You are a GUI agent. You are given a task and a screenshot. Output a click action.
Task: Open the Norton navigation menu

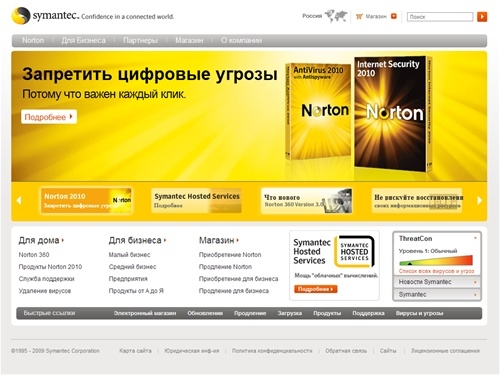[33, 40]
